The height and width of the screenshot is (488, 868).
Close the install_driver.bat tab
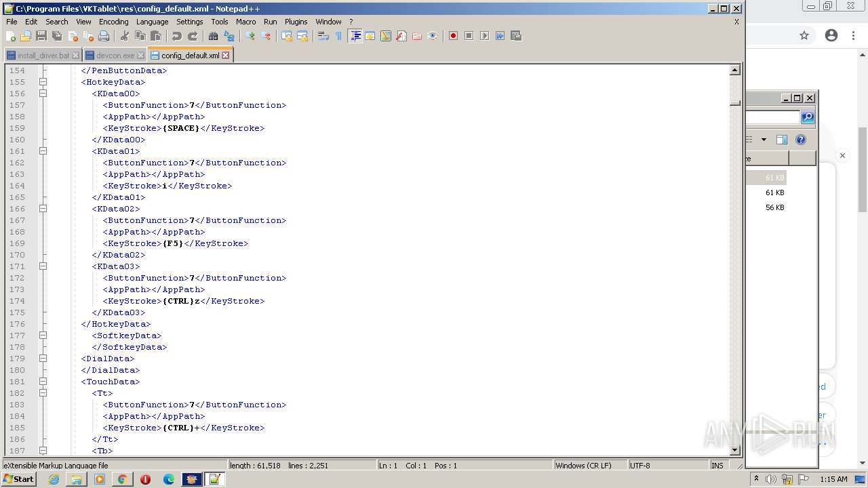pos(75,56)
